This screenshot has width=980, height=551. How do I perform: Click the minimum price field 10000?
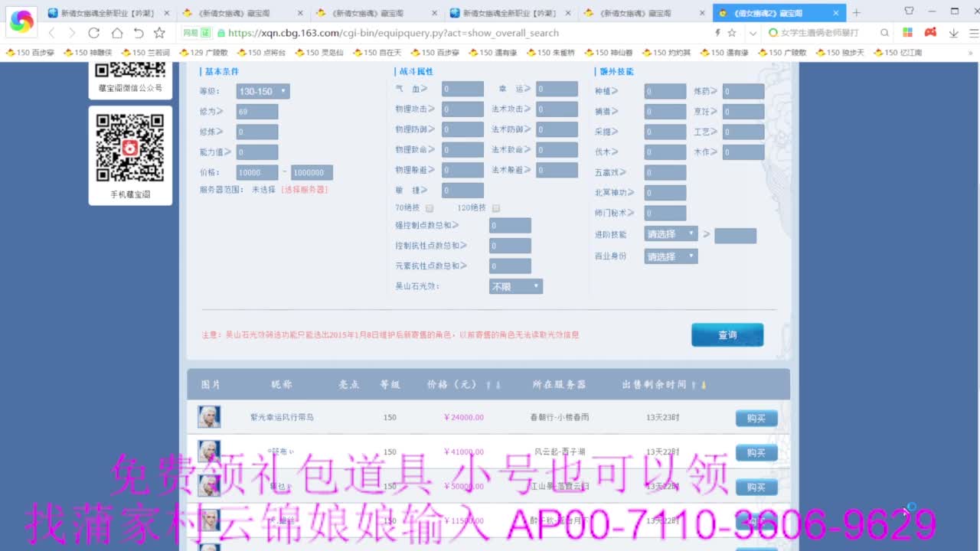pyautogui.click(x=257, y=172)
